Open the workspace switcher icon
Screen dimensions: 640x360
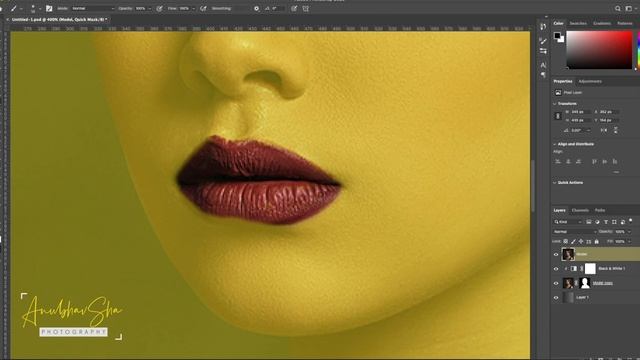pos(629,9)
